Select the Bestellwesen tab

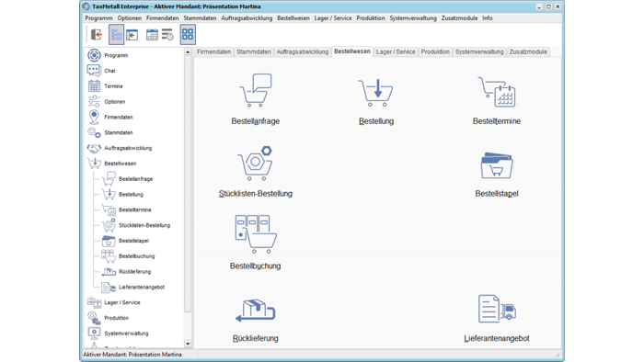coord(352,51)
